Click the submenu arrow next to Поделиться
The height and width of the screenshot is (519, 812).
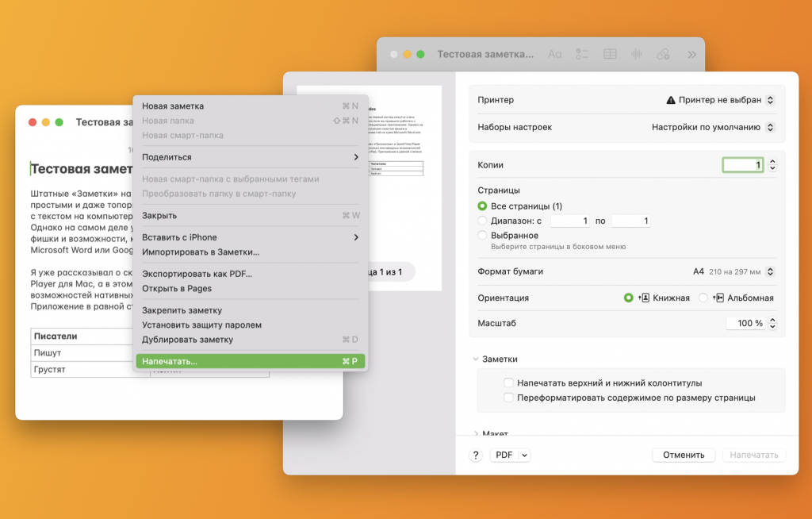tap(356, 157)
